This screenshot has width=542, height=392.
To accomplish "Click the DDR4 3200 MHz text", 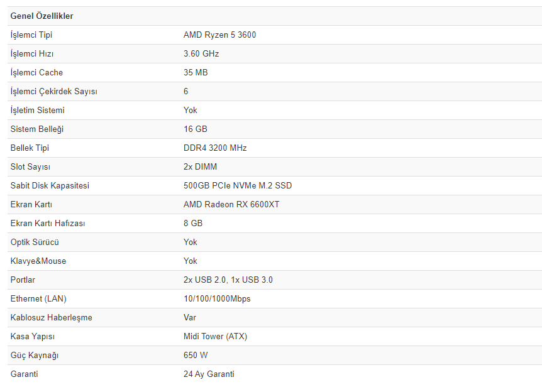I will coord(215,148).
